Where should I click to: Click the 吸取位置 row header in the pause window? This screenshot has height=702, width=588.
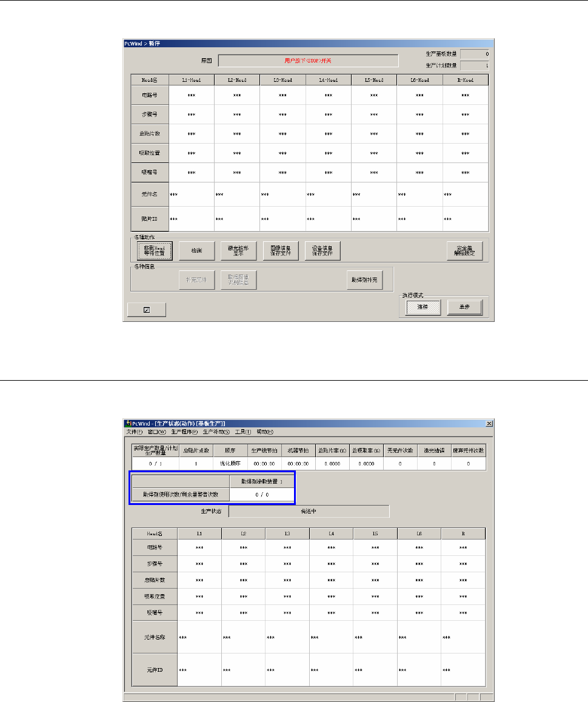click(x=150, y=153)
